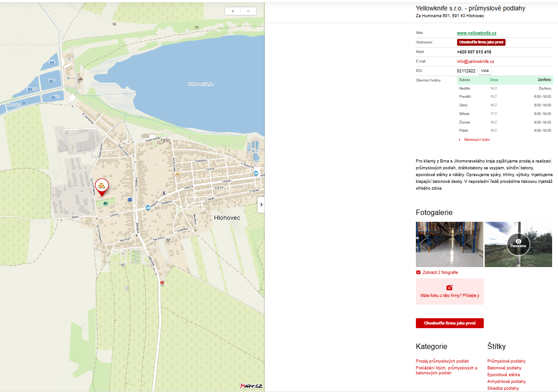Select the Skladba podlahy tag
The width and height of the screenshot is (558, 392).
coord(503,388)
